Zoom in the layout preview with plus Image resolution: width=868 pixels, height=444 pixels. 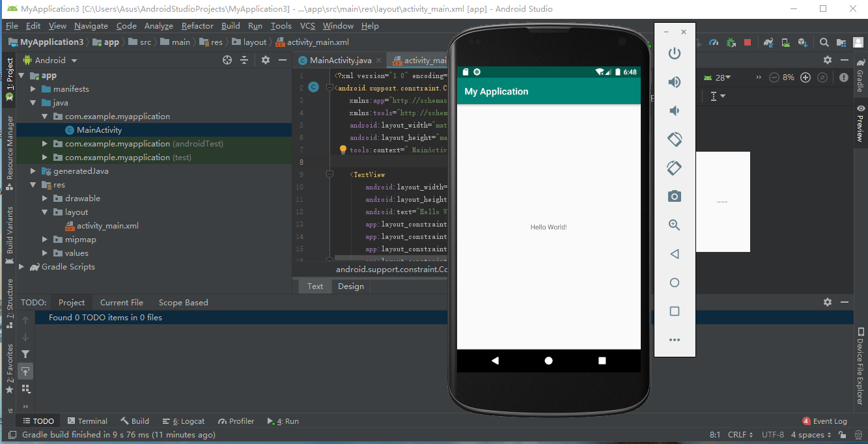click(805, 77)
